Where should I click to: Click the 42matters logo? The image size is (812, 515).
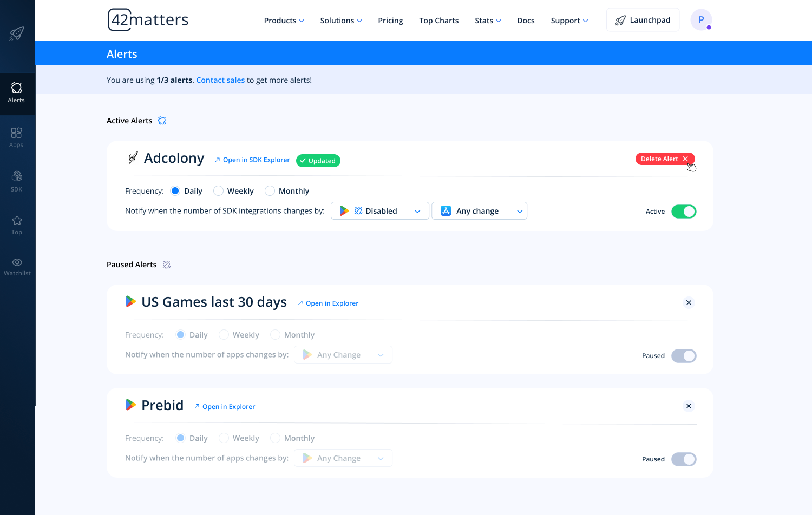click(x=148, y=20)
